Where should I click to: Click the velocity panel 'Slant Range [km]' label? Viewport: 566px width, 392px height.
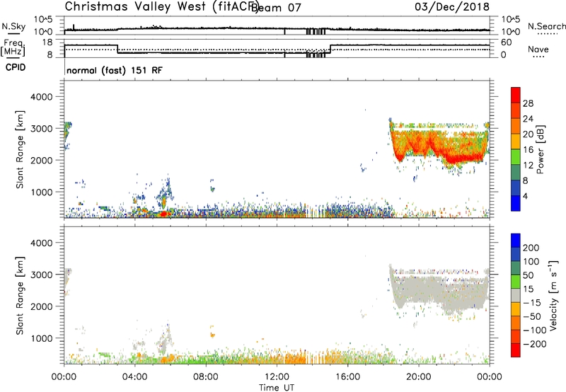tap(20, 296)
